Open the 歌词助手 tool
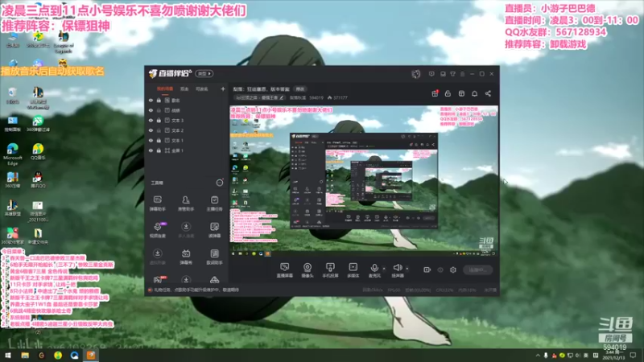Viewport: 644px width, 362px height. (214, 257)
